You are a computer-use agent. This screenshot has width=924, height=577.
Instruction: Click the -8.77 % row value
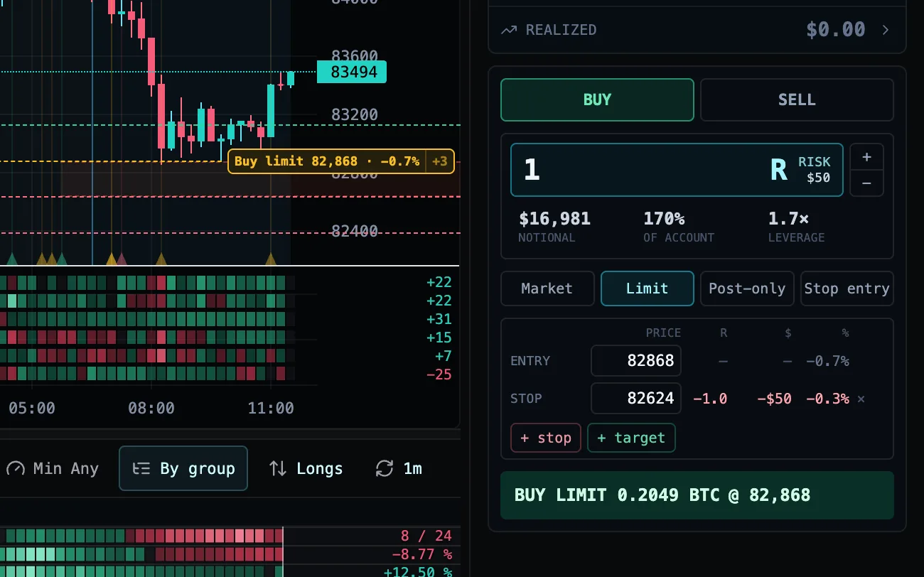tap(422, 555)
